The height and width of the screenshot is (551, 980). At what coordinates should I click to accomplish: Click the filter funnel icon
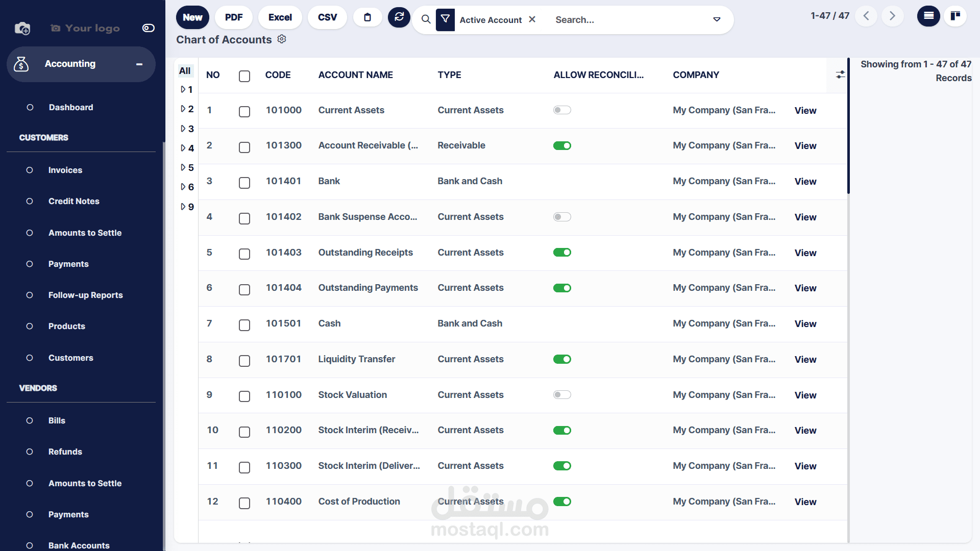pyautogui.click(x=445, y=19)
